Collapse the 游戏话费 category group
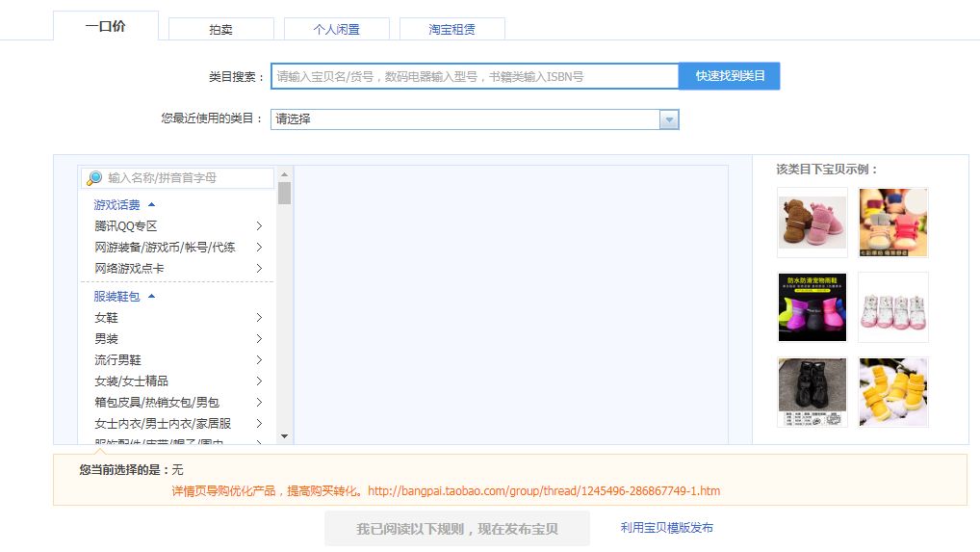 pyautogui.click(x=151, y=205)
